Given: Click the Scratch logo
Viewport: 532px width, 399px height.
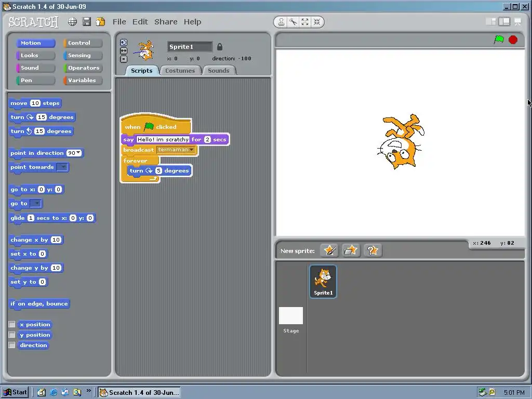Looking at the screenshot, I should [x=33, y=22].
